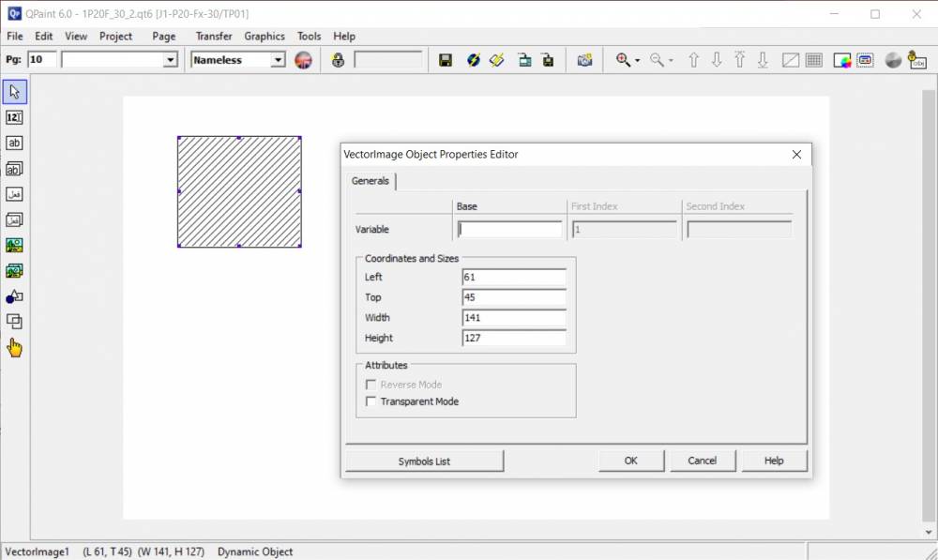Click the padlock icon in toolbar
The image size is (938, 560).
point(338,60)
